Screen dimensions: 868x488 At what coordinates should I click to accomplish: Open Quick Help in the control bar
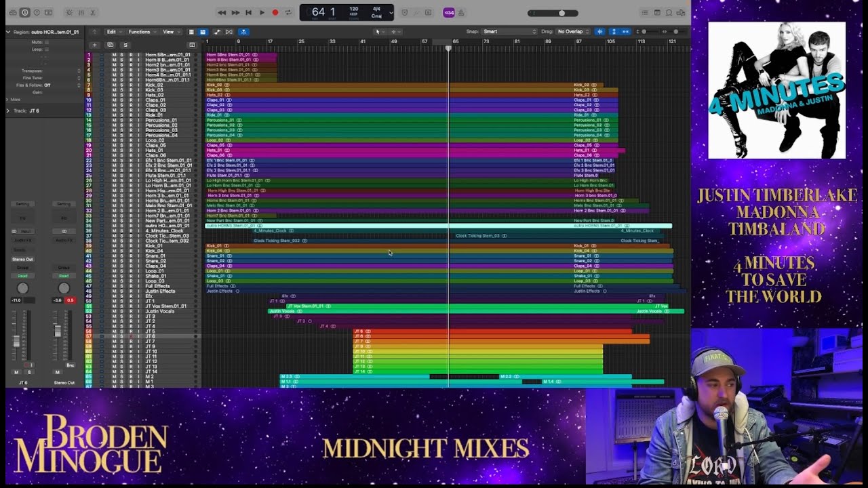point(35,12)
